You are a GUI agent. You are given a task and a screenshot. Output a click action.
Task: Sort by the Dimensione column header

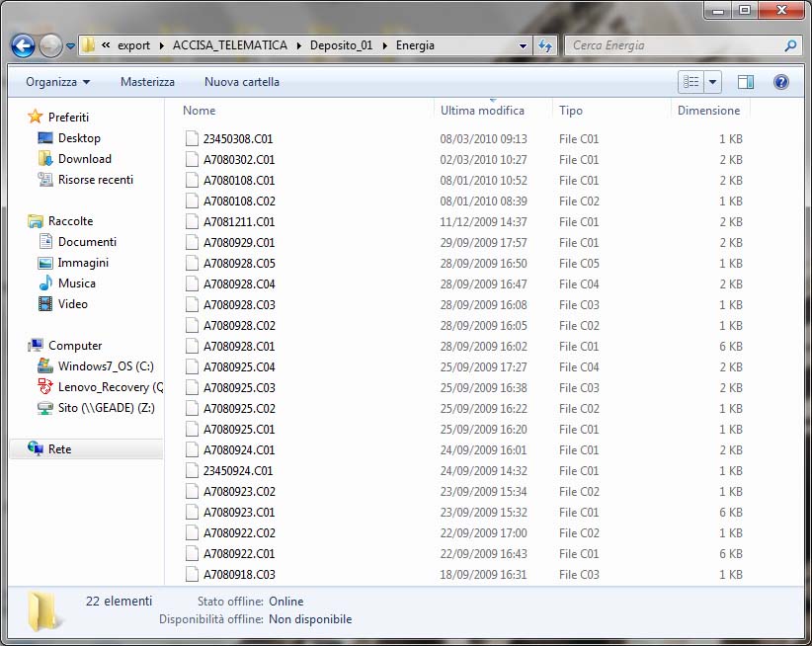tap(708, 111)
